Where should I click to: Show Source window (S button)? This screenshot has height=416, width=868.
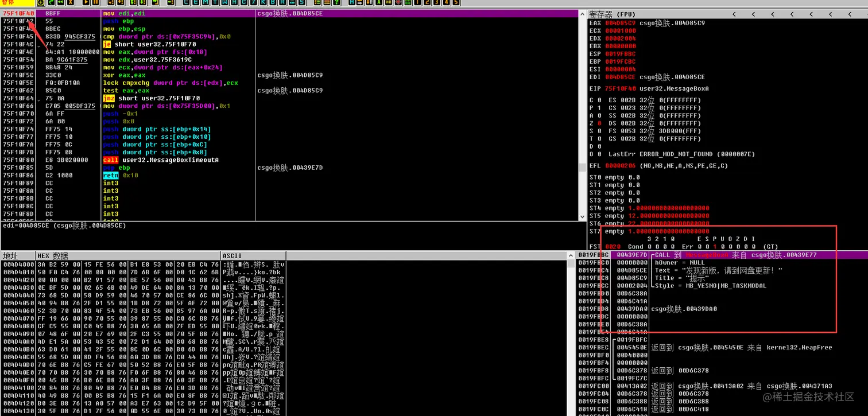pos(302,3)
